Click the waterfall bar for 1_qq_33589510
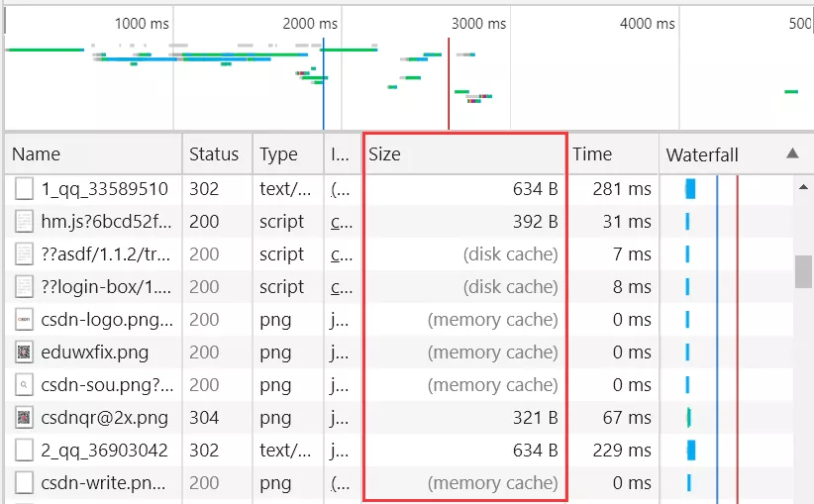This screenshot has height=504, width=814. coord(690,189)
